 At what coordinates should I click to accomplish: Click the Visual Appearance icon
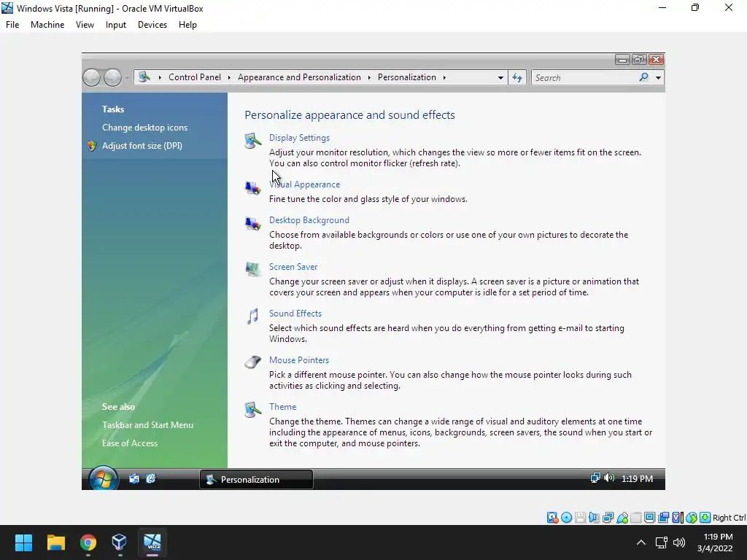253,187
